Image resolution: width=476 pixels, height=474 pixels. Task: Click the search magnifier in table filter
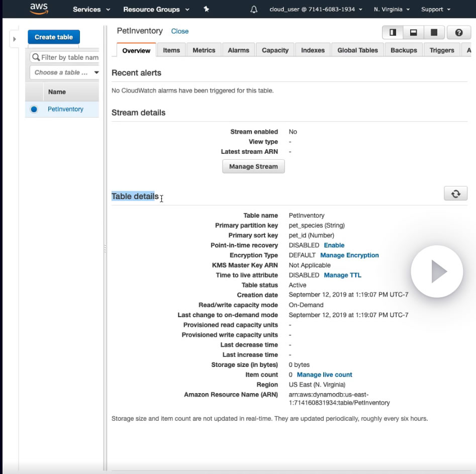[x=36, y=57]
